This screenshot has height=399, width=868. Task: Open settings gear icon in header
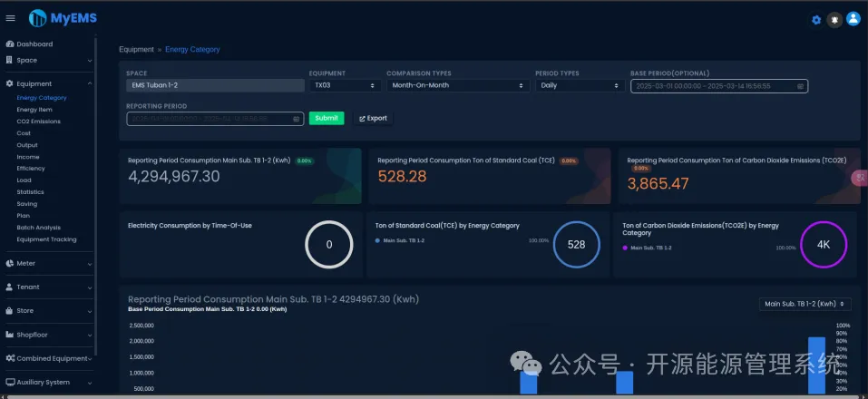(x=816, y=20)
